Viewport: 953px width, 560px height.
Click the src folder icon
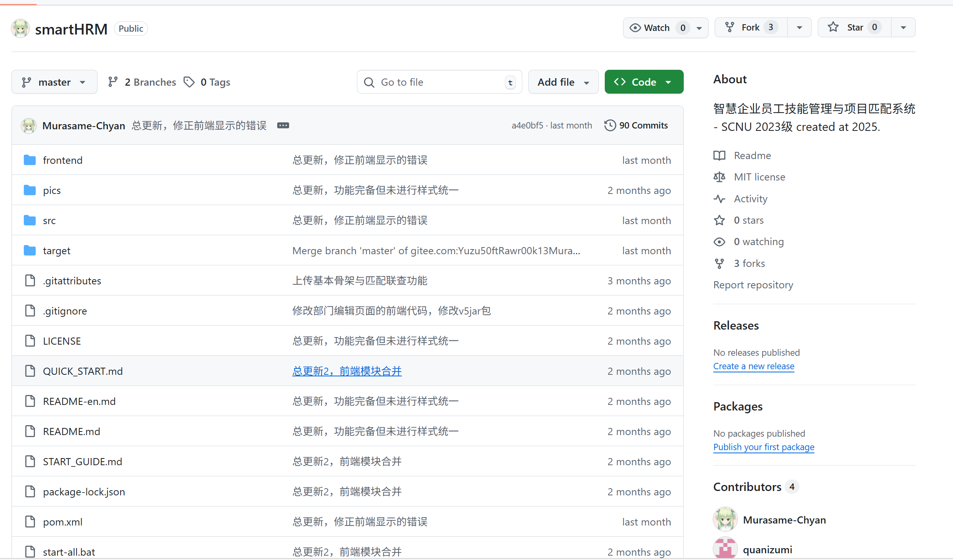click(30, 221)
